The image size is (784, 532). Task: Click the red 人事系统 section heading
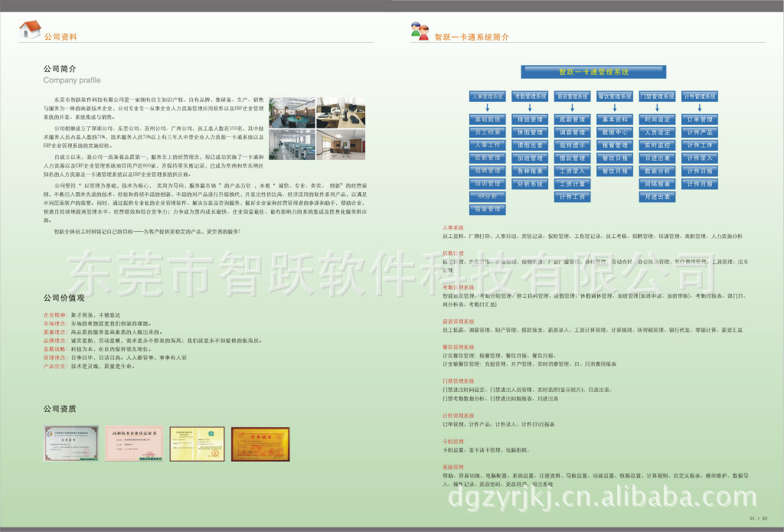(453, 228)
